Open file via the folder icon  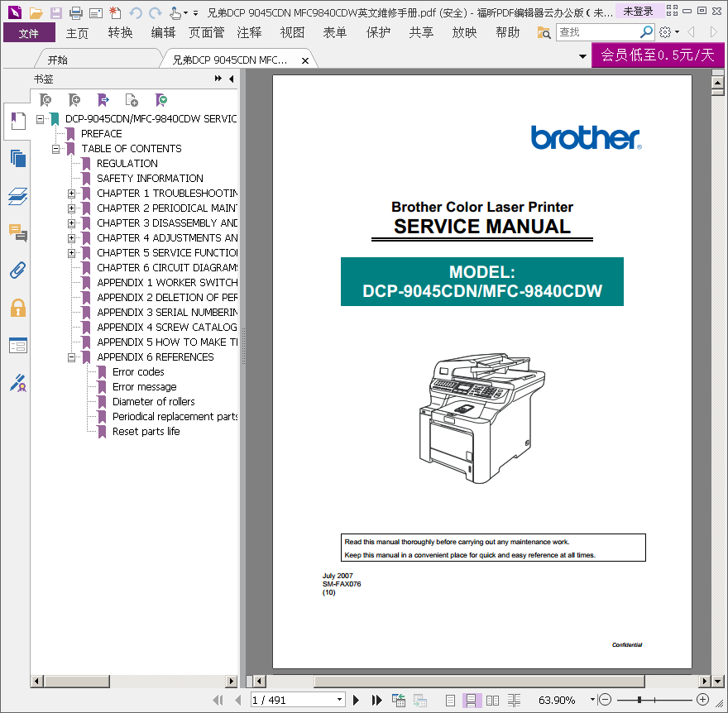click(36, 12)
